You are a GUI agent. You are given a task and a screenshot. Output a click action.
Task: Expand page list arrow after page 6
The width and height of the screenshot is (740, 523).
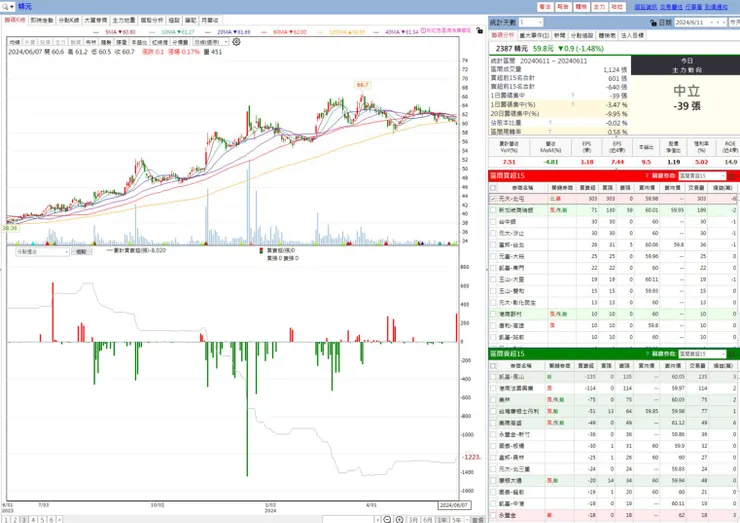coord(59,520)
